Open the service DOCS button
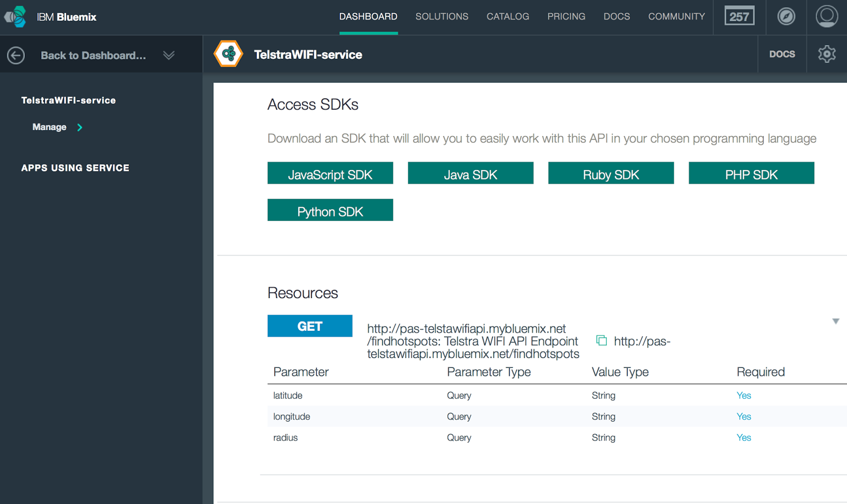Screen dimensions: 847x504 pos(782,54)
